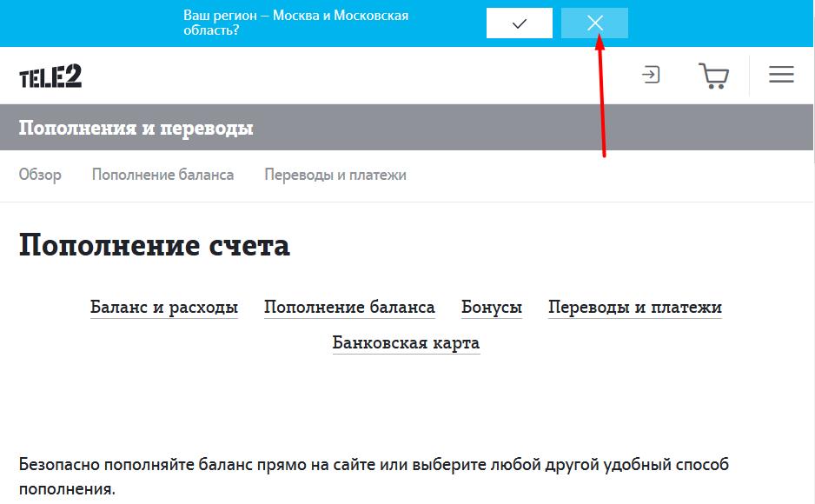Open the Tele2 logo home link
This screenshot has height=504, width=815.
tap(50, 76)
